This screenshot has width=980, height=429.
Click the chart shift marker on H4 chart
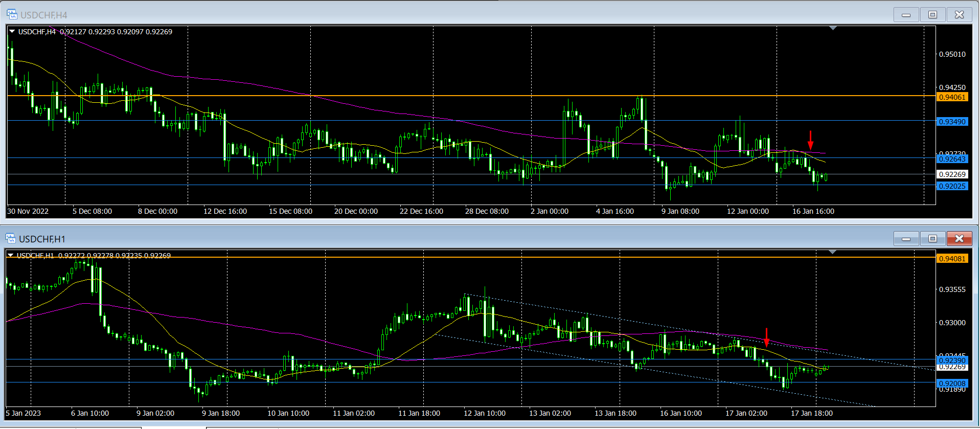(x=833, y=28)
